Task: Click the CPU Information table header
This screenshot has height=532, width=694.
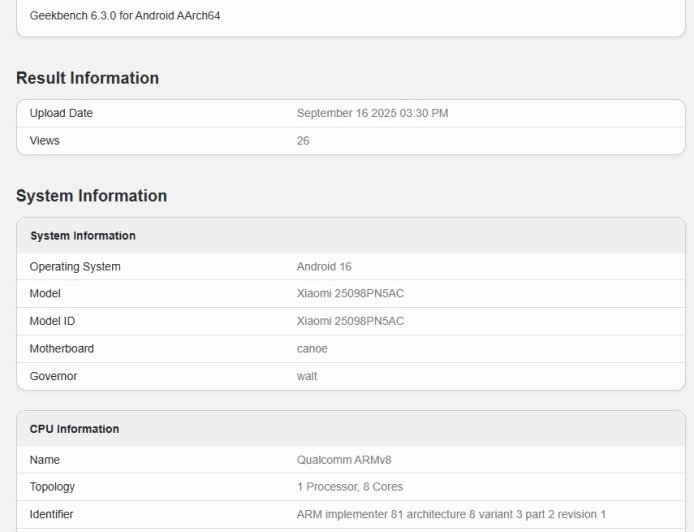Action: click(75, 429)
